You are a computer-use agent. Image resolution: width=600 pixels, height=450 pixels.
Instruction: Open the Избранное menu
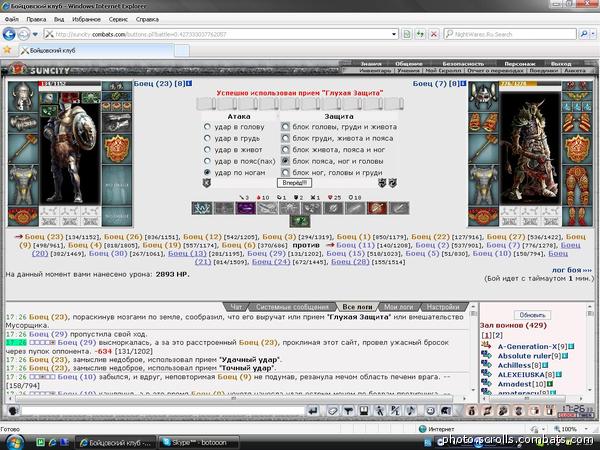(x=86, y=19)
